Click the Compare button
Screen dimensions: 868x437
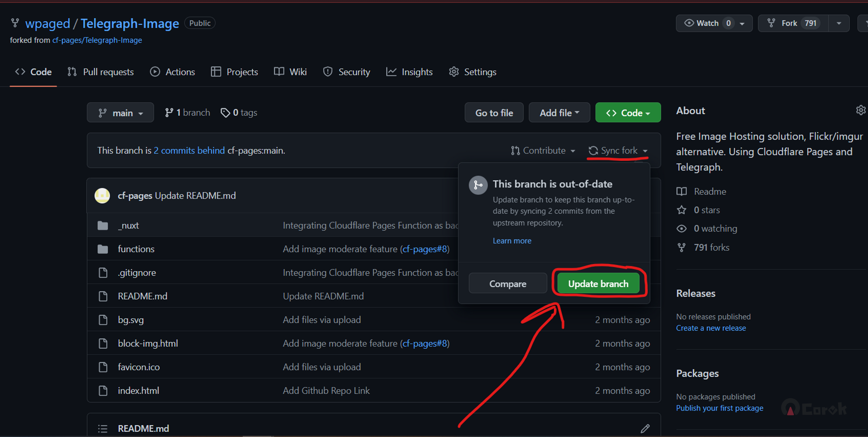click(x=507, y=284)
